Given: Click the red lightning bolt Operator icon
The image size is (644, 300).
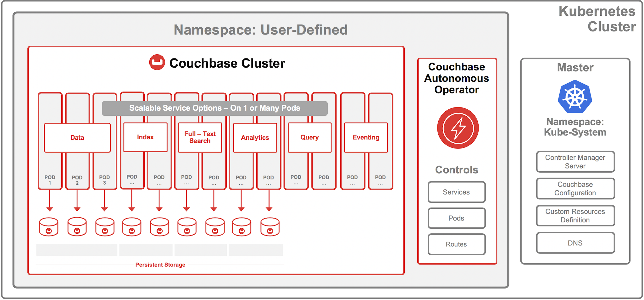Looking at the screenshot, I should tap(458, 128).
